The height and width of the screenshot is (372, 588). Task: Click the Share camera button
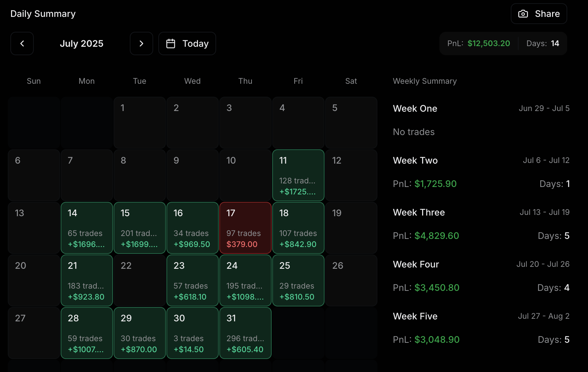pos(539,14)
